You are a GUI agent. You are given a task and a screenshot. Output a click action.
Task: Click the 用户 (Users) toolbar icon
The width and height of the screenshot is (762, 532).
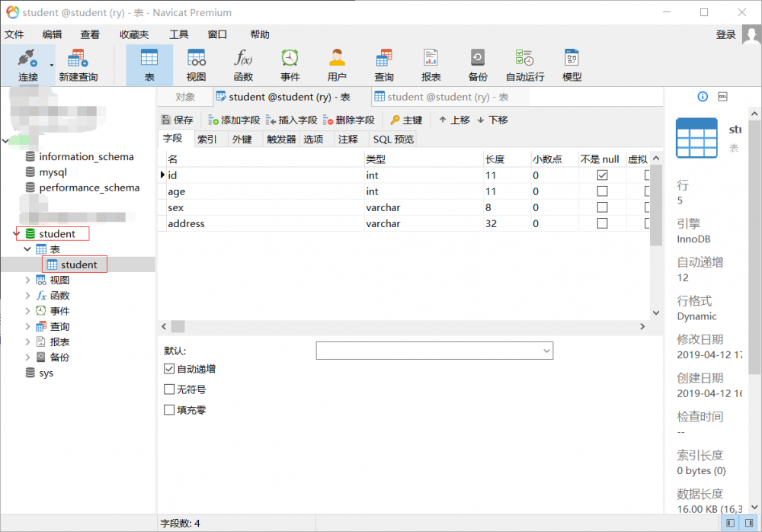pos(337,65)
